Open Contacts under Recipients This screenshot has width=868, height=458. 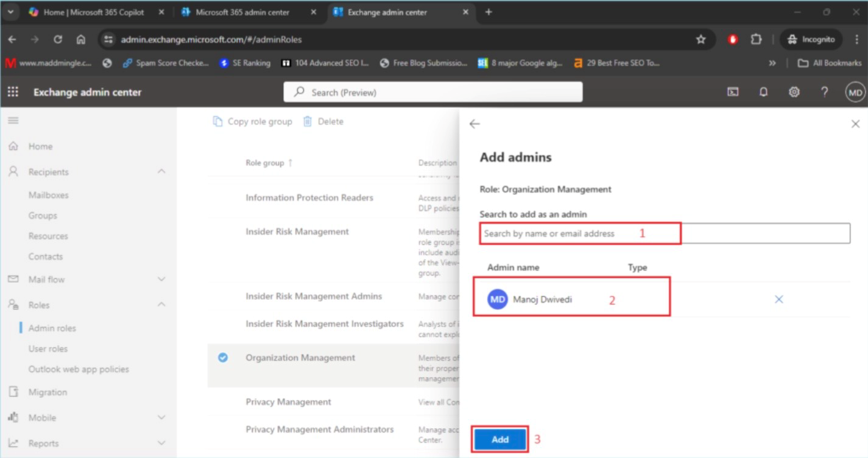pos(46,256)
